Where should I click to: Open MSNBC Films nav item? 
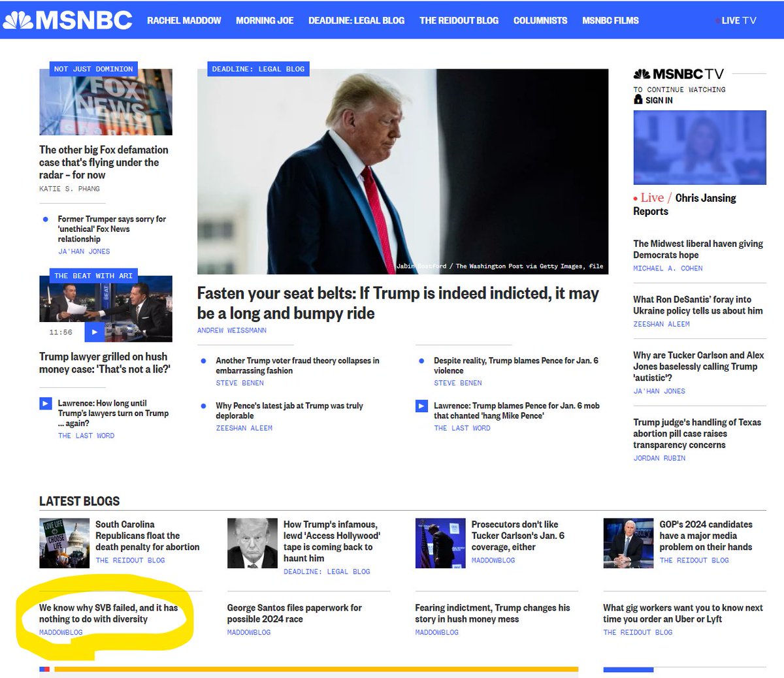(611, 20)
